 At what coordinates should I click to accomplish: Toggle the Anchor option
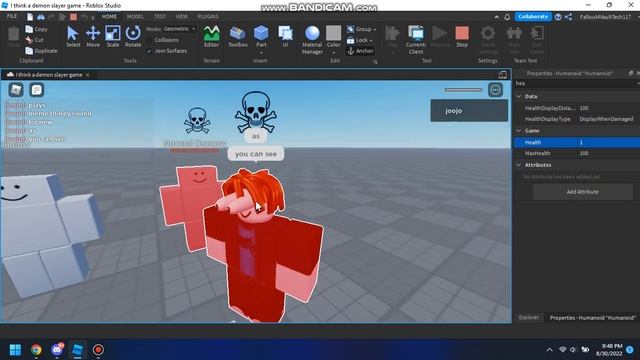(360, 51)
